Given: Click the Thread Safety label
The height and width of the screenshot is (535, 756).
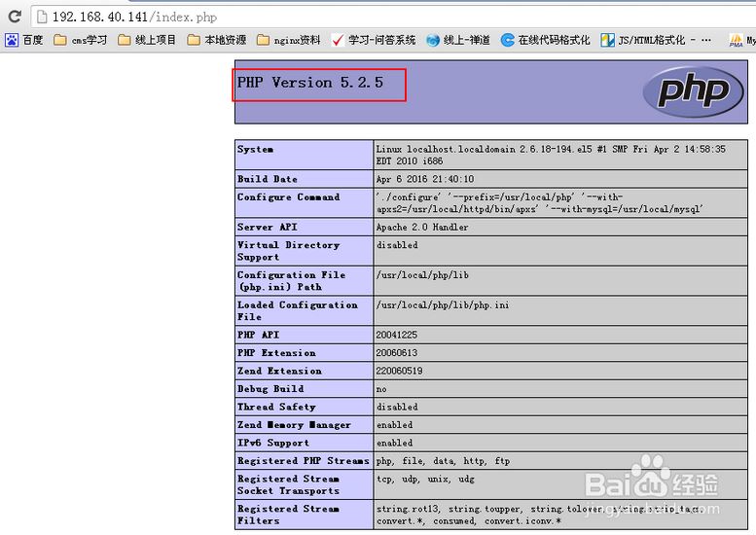Looking at the screenshot, I should click(276, 407).
